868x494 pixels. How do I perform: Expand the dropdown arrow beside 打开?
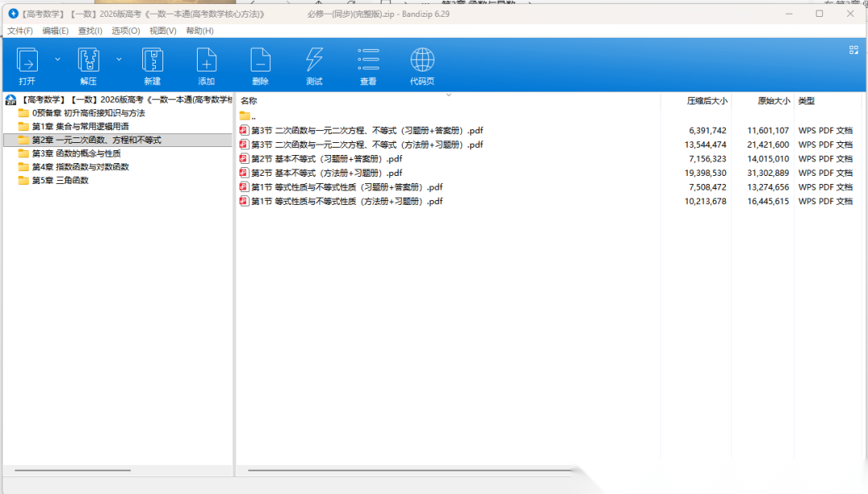click(x=57, y=59)
